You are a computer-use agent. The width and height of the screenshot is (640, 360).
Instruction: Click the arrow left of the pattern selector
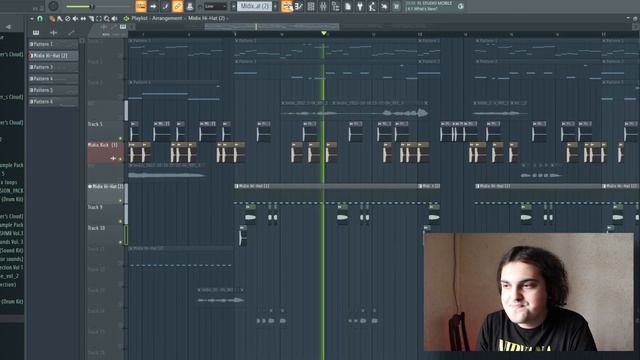click(x=233, y=6)
